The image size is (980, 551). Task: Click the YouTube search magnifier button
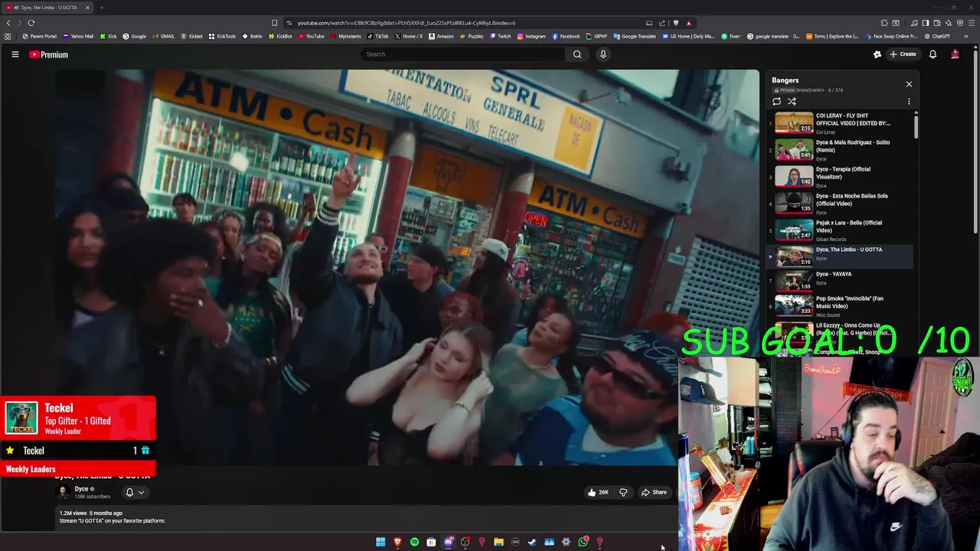tap(577, 54)
